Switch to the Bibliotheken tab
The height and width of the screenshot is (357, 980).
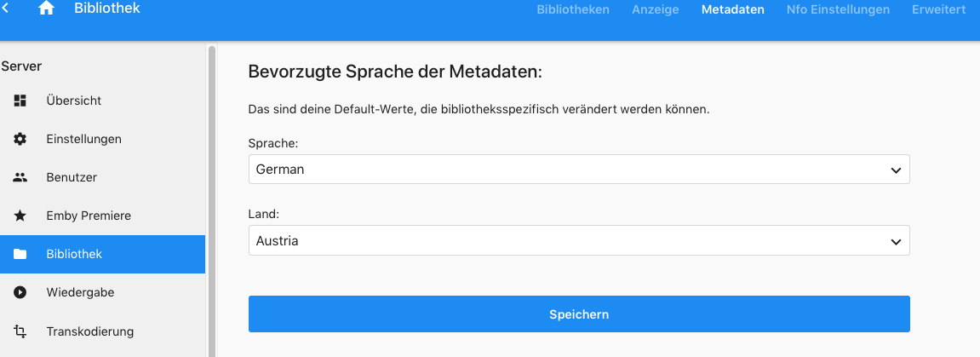[573, 9]
